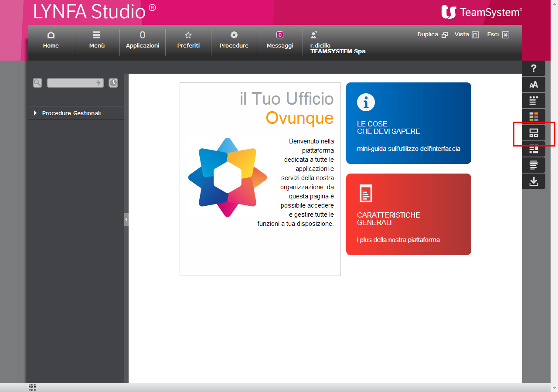Click the grid dots icon at bottom-left

32,387
